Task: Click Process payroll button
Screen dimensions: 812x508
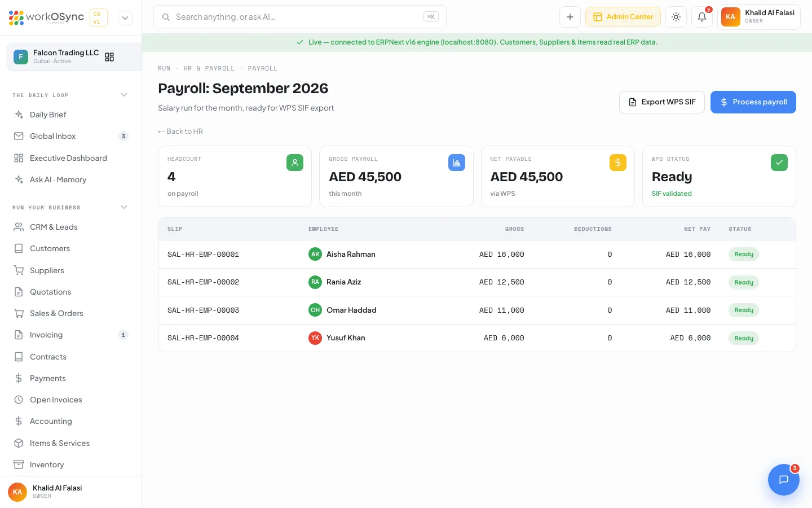Action: (753, 102)
